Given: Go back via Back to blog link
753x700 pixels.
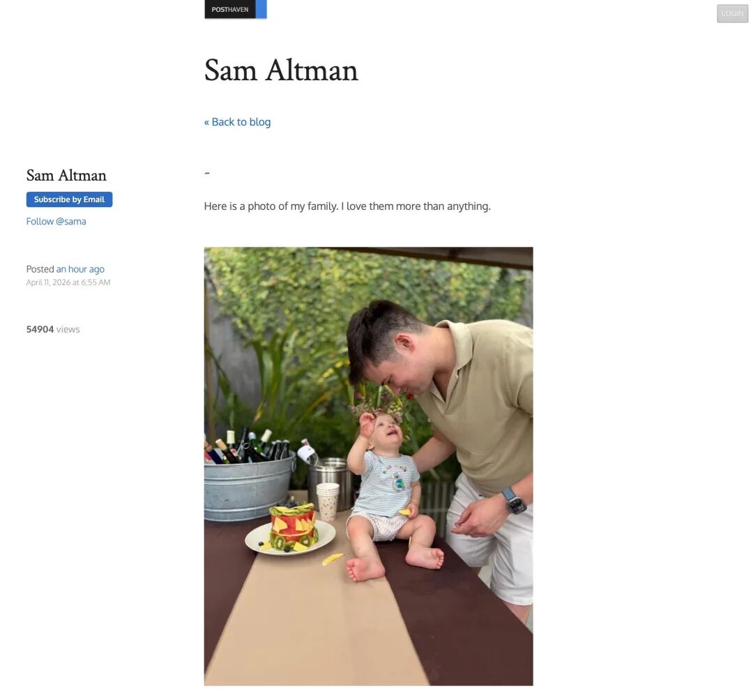Looking at the screenshot, I should click(x=237, y=122).
